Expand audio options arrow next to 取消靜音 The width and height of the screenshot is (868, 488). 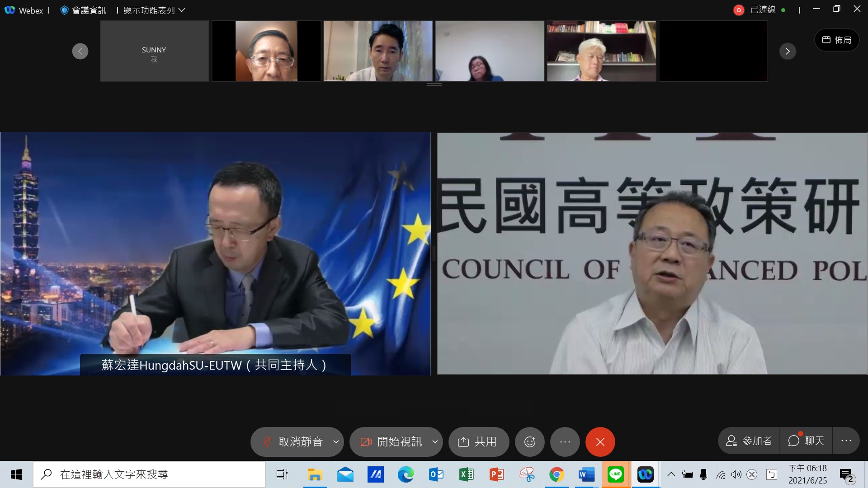336,441
